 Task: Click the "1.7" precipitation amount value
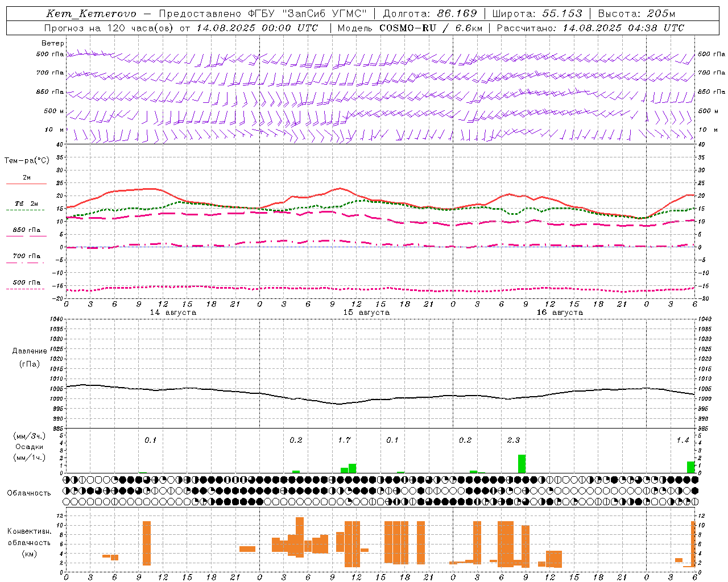(x=344, y=440)
